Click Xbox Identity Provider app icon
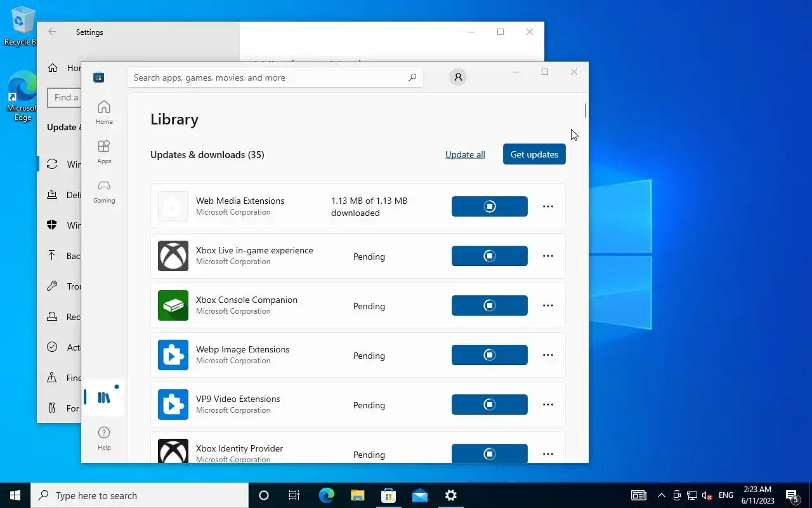 pos(173,451)
